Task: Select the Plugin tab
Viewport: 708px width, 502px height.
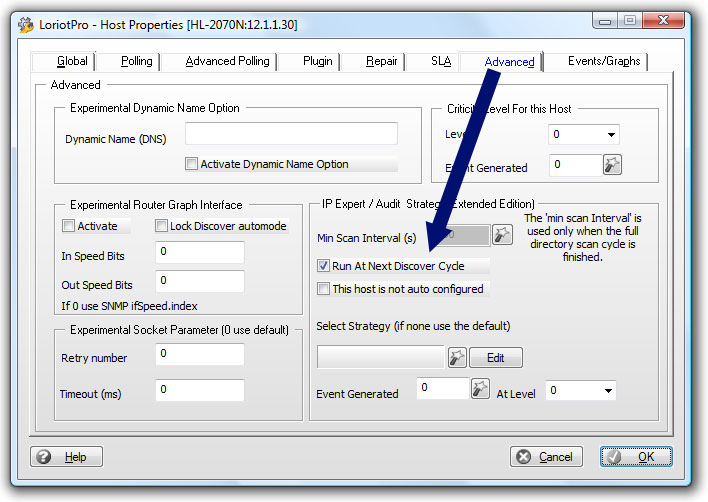Action: pos(310,61)
